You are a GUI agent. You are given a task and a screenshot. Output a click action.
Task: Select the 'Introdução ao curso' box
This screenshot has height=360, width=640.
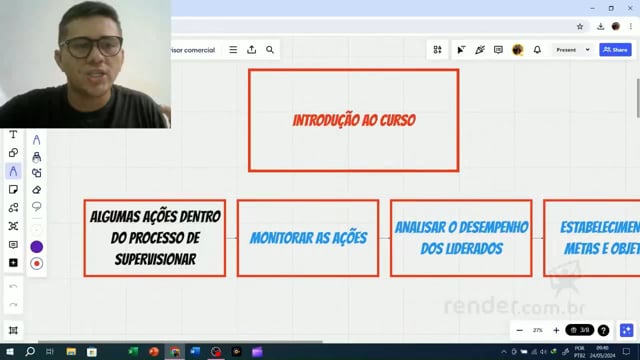[353, 120]
